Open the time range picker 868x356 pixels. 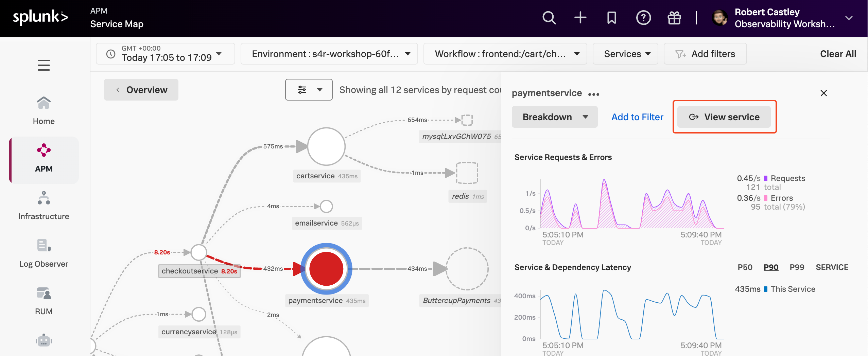tap(166, 54)
